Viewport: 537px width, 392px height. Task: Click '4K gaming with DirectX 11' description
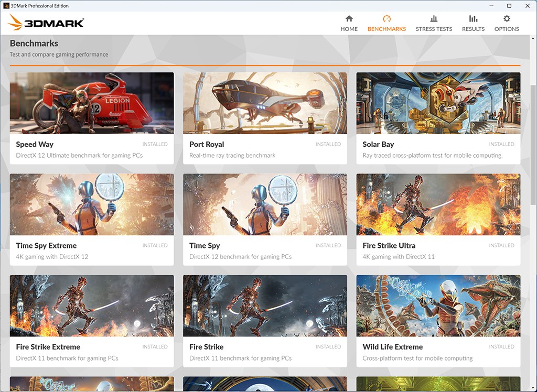tap(399, 256)
